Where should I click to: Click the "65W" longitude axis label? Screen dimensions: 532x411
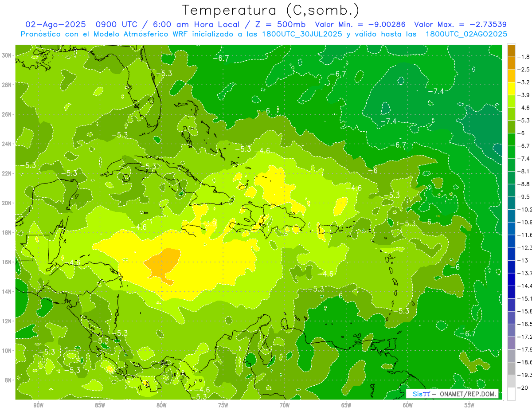[x=346, y=406]
